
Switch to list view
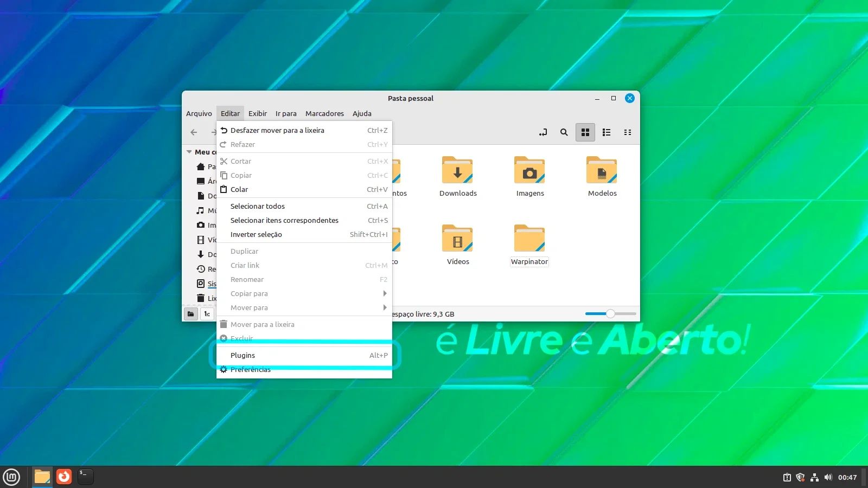pyautogui.click(x=607, y=132)
